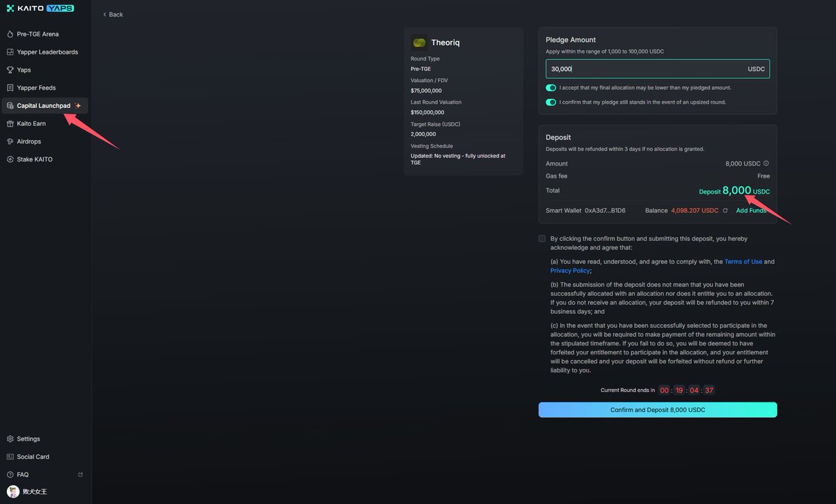Click the Gas fee Free value
The height and width of the screenshot is (504, 836).
pyautogui.click(x=764, y=176)
